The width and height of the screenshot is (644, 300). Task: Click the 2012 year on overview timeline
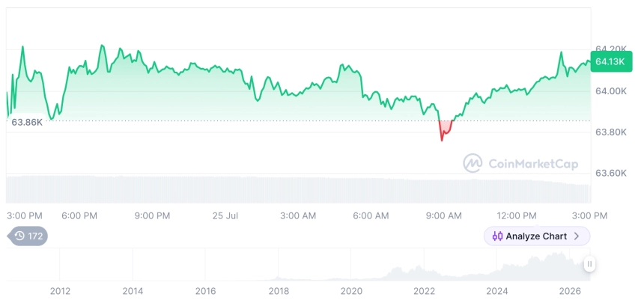pos(60,291)
